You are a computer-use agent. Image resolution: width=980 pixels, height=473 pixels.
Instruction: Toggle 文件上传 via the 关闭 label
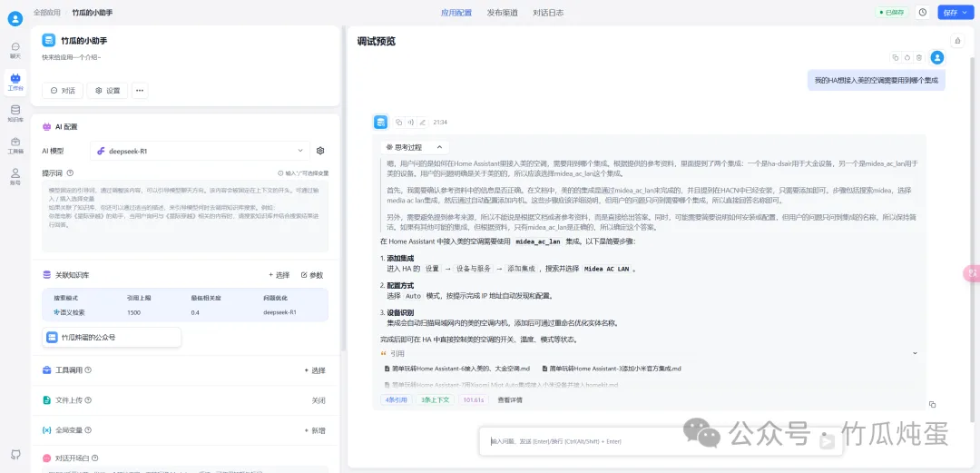pos(318,400)
